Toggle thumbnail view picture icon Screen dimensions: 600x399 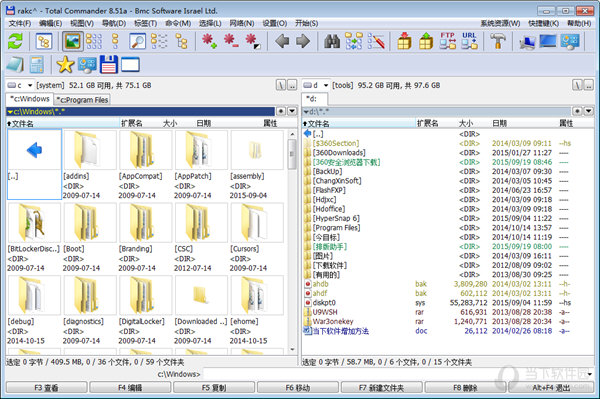tap(73, 41)
